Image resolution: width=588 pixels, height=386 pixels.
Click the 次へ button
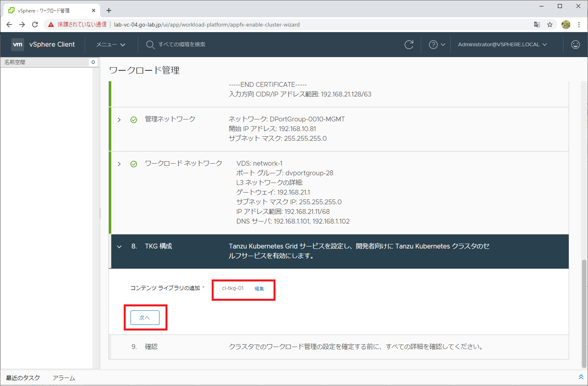[145, 318]
